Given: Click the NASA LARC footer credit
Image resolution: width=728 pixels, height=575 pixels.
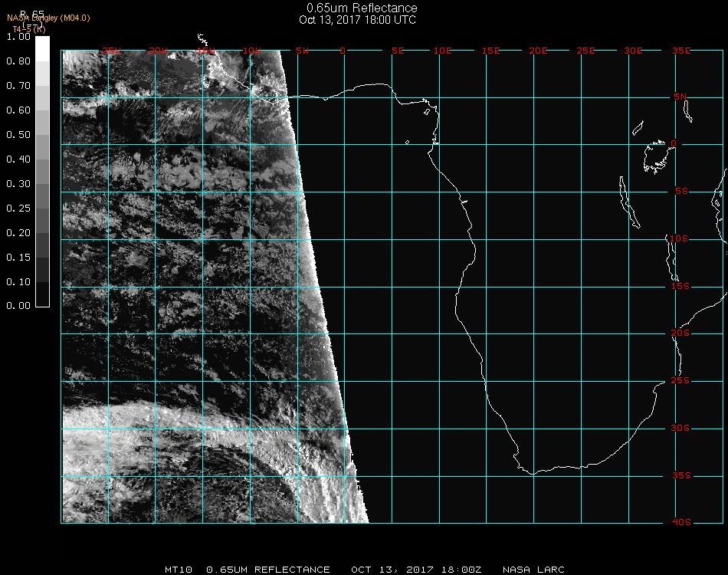Looking at the screenshot, I should (533, 570).
